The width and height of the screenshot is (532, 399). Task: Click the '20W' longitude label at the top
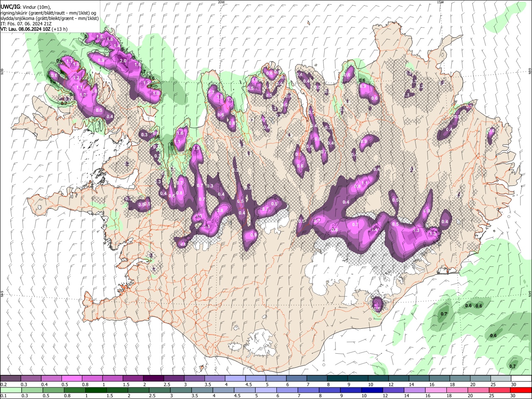click(x=221, y=2)
